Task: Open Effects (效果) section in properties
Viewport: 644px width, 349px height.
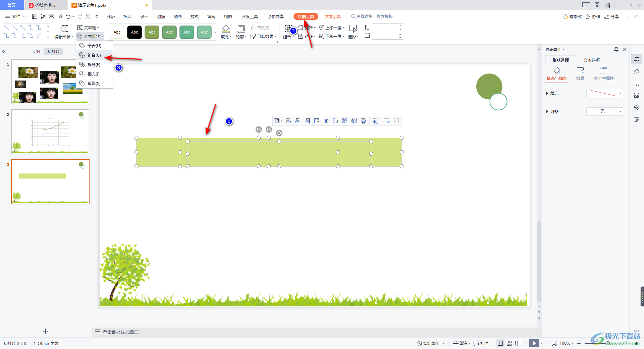Action: click(580, 74)
